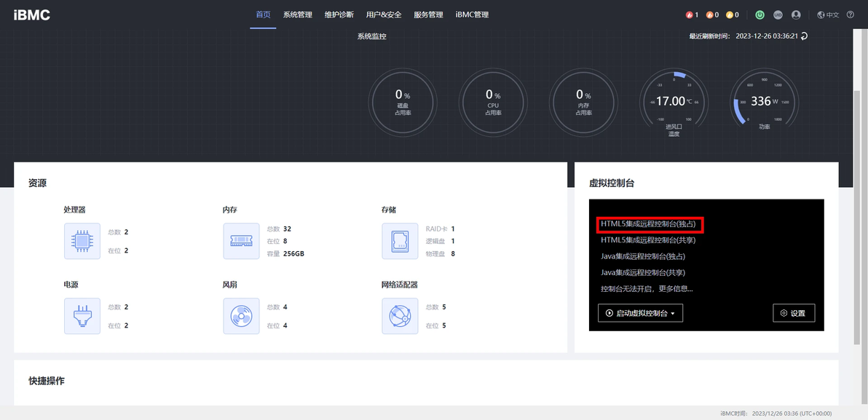Click the network adapter globe icon
Viewport: 868px width, 420px height.
point(400,316)
